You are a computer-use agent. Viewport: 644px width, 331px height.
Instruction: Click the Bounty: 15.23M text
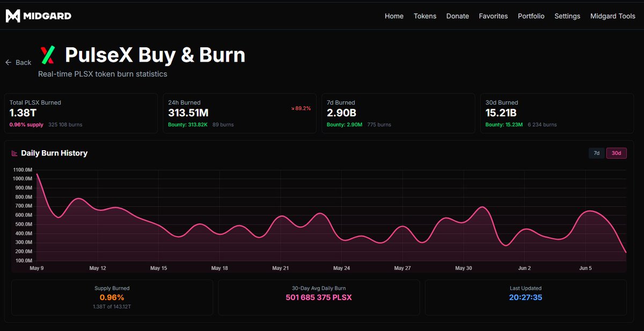pos(504,125)
